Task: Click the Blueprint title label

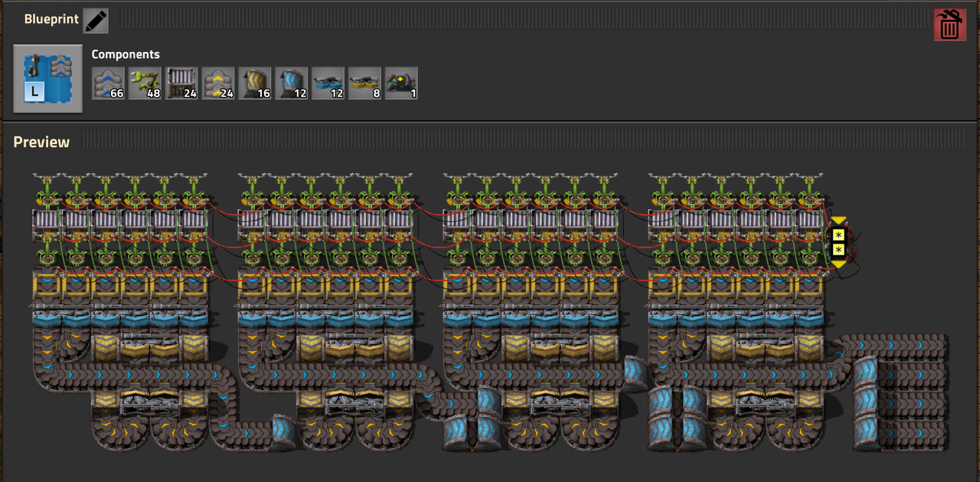Action: coord(51,19)
